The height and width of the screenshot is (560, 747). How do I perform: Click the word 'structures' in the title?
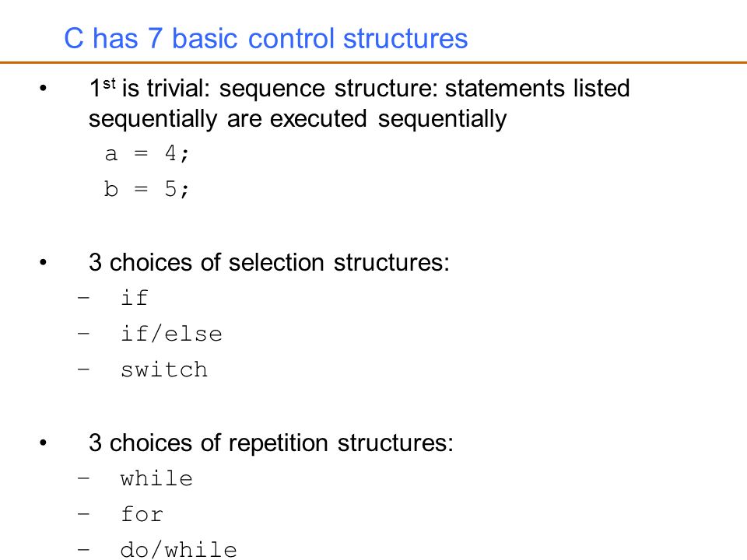405,38
